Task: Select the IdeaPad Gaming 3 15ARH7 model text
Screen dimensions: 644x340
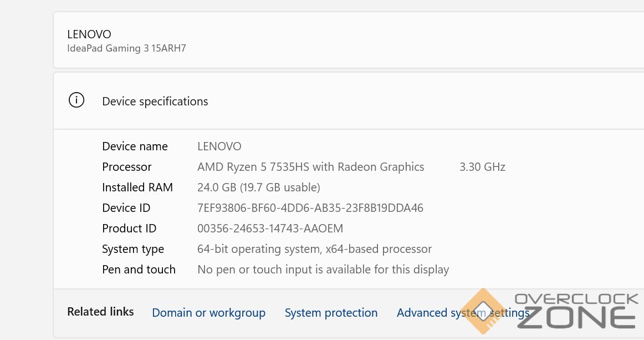Action: [126, 48]
